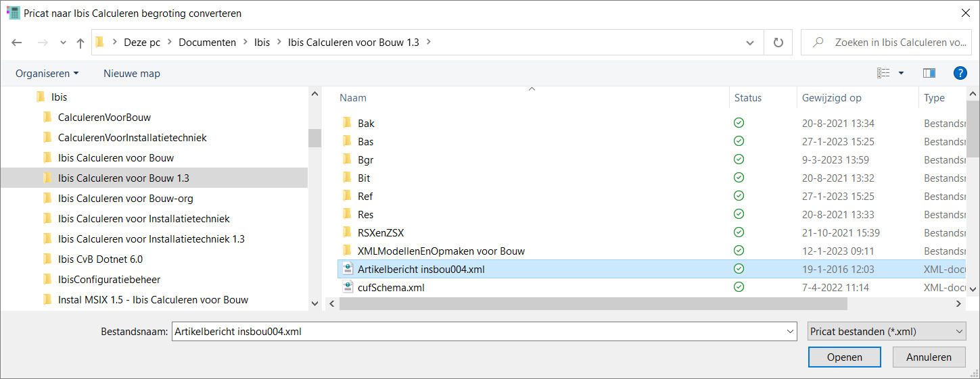Select the Bak folder icon

tap(348, 123)
